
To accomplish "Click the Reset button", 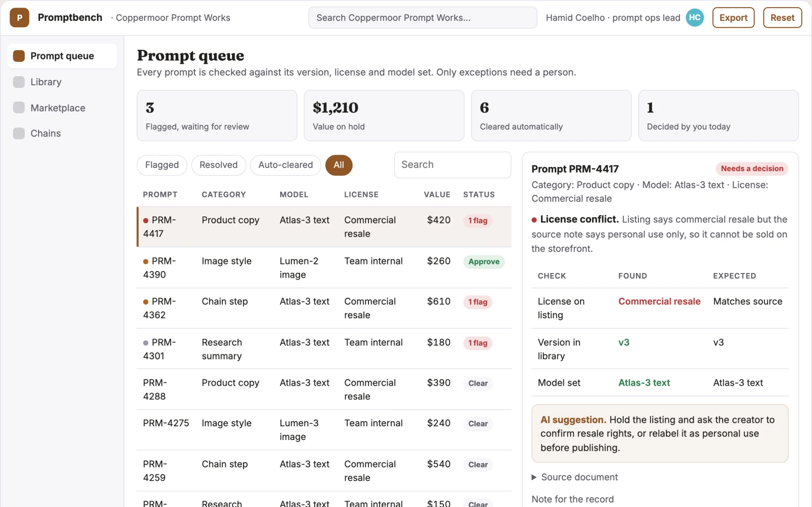I will 783,18.
